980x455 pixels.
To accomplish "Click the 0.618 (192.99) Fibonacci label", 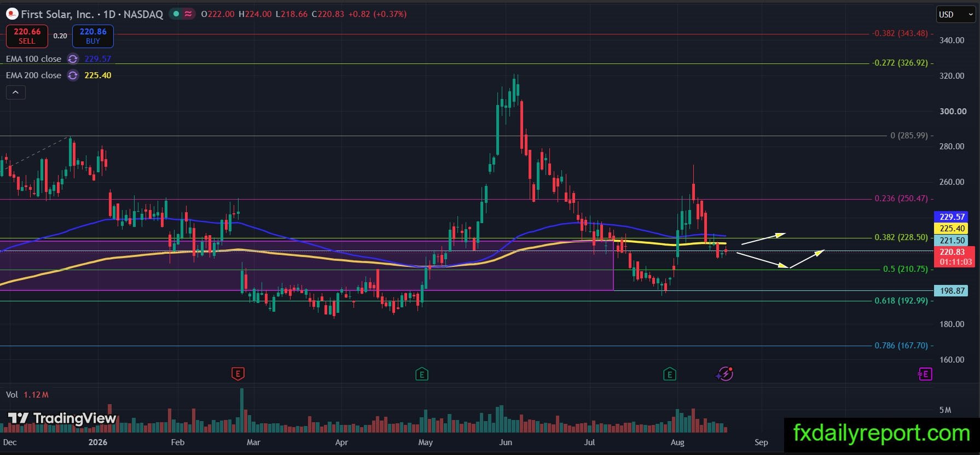I will [x=901, y=301].
